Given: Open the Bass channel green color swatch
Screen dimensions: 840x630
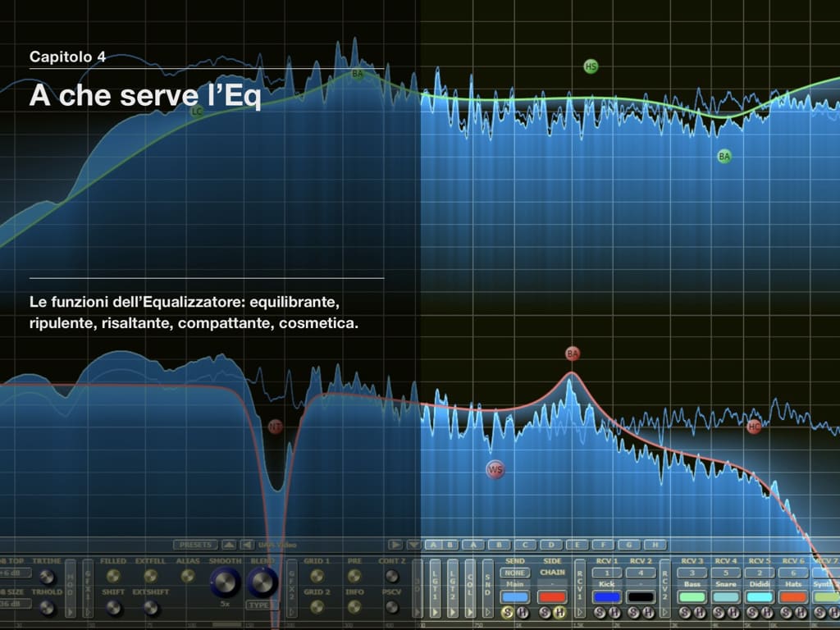Looking at the screenshot, I should click(x=692, y=597).
